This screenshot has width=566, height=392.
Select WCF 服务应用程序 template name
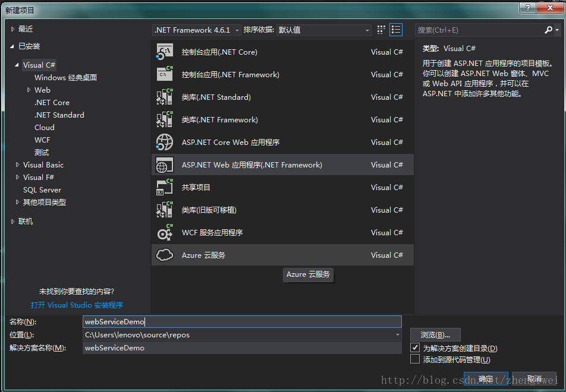click(x=212, y=232)
